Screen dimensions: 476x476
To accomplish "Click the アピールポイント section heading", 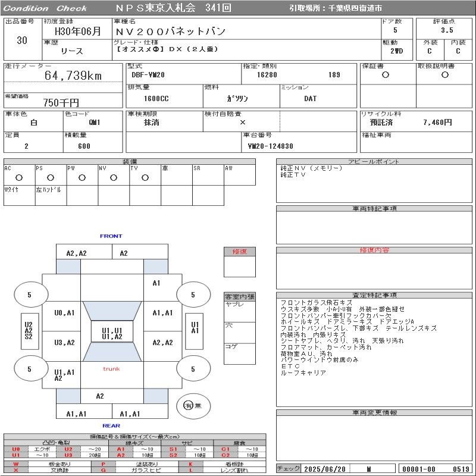I will (x=375, y=161).
